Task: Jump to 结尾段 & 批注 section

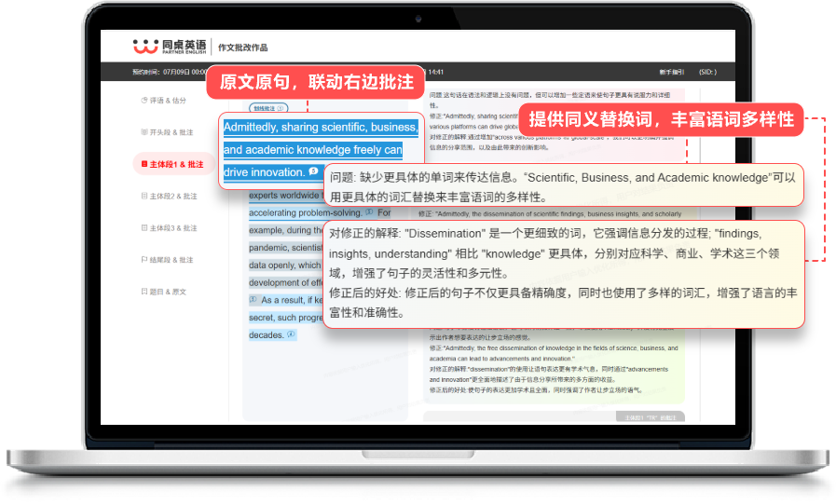Action: click(171, 260)
